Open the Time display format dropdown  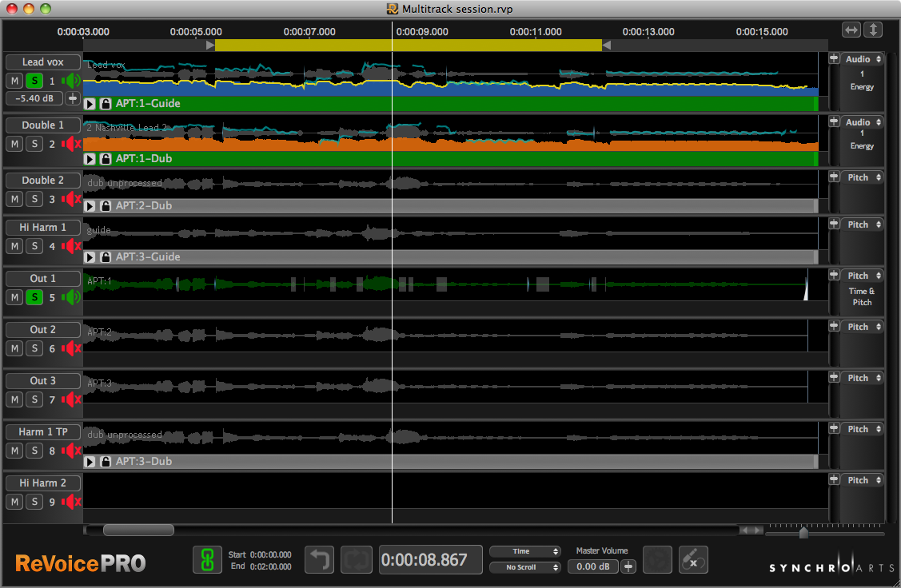[x=524, y=551]
